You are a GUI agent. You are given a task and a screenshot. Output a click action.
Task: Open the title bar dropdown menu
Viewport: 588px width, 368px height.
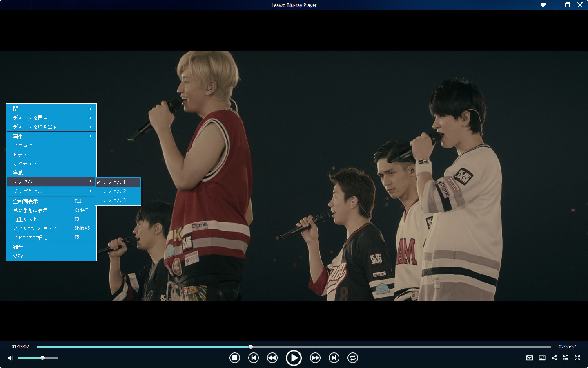543,5
